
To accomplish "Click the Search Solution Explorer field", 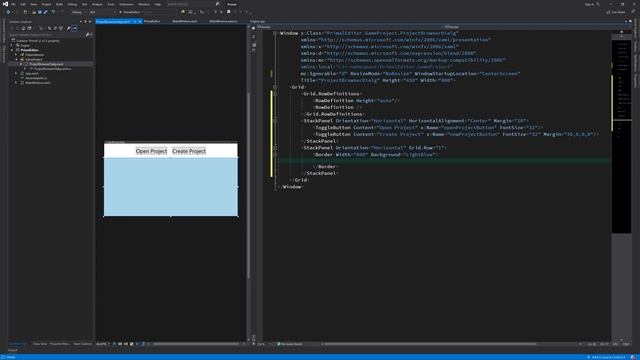I will 46,35.
